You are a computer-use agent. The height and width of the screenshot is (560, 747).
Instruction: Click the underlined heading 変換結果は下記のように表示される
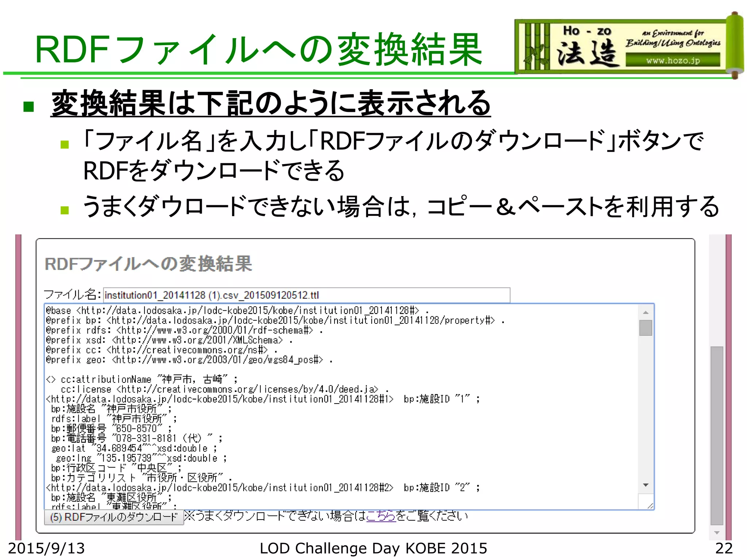coord(271,103)
